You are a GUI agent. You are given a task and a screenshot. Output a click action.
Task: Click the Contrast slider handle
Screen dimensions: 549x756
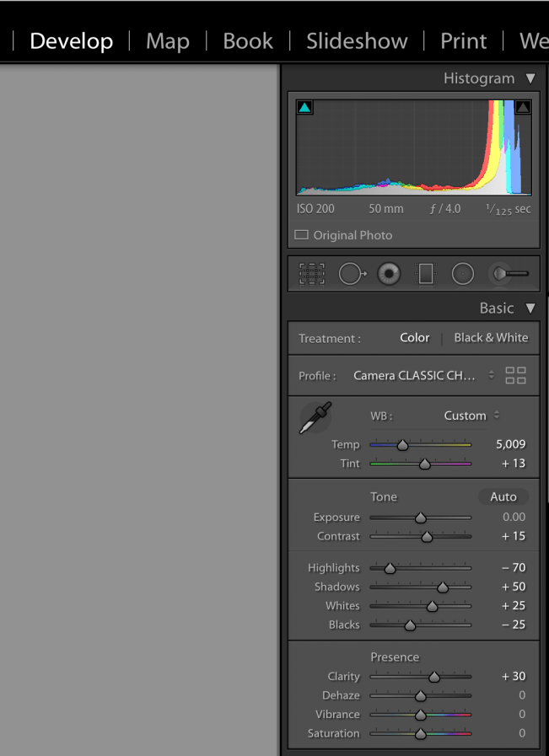coord(427,537)
